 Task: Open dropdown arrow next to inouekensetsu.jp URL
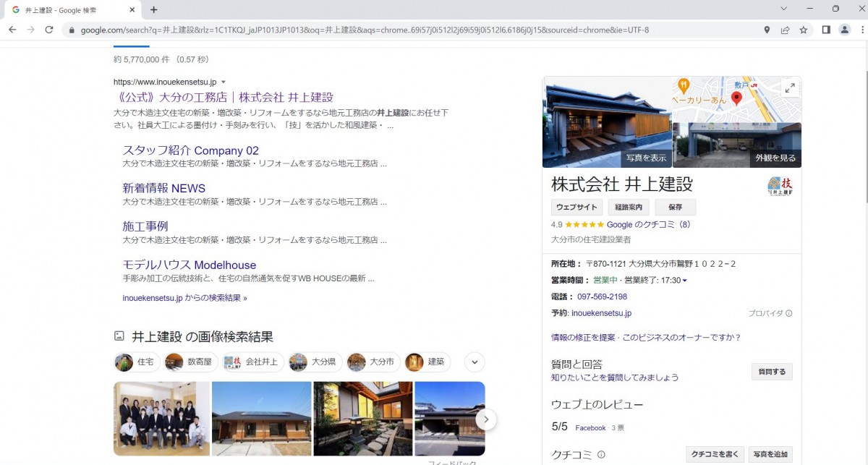point(224,82)
